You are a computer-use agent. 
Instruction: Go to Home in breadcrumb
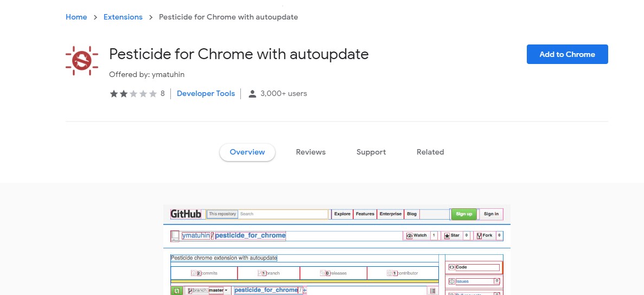pyautogui.click(x=76, y=17)
